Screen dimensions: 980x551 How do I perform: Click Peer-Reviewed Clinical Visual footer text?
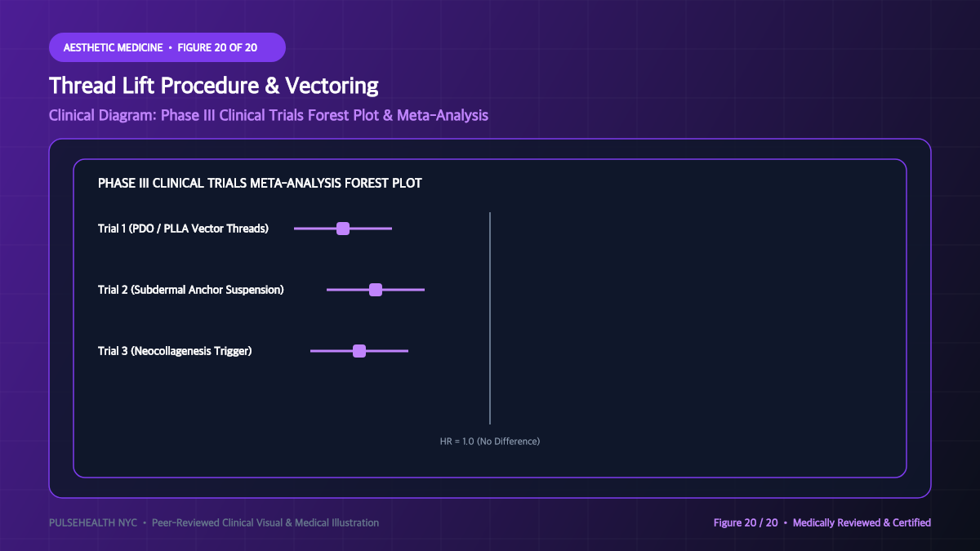[x=265, y=522]
